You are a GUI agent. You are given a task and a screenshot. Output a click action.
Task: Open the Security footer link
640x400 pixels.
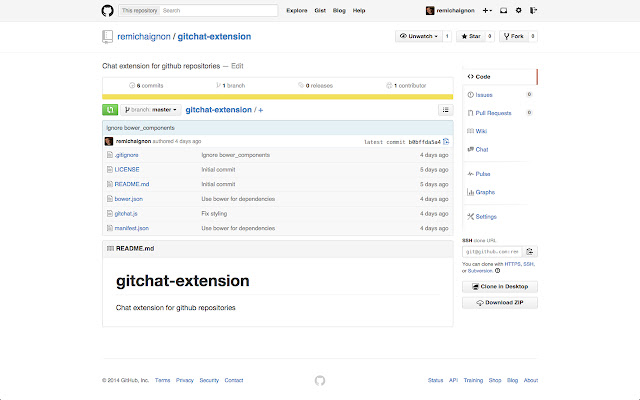coord(209,380)
